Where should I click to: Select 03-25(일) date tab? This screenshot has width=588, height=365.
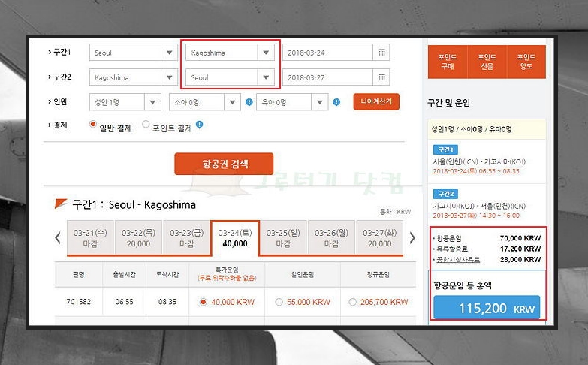(283, 238)
